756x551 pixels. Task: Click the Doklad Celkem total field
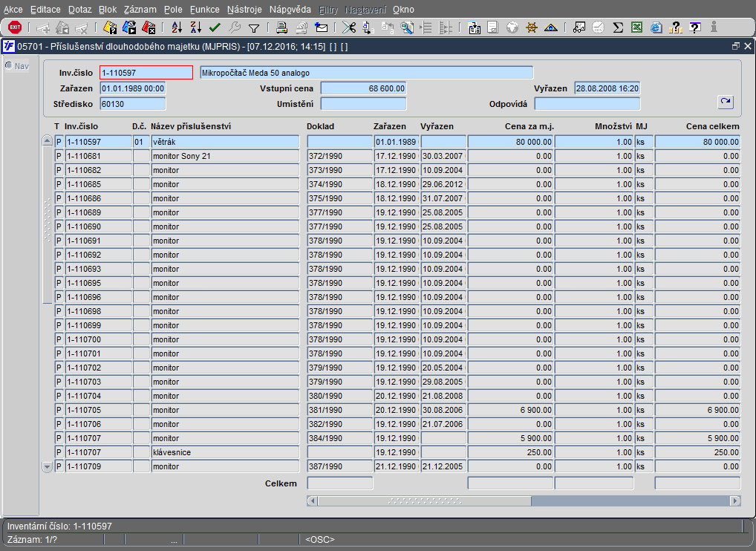click(x=340, y=483)
